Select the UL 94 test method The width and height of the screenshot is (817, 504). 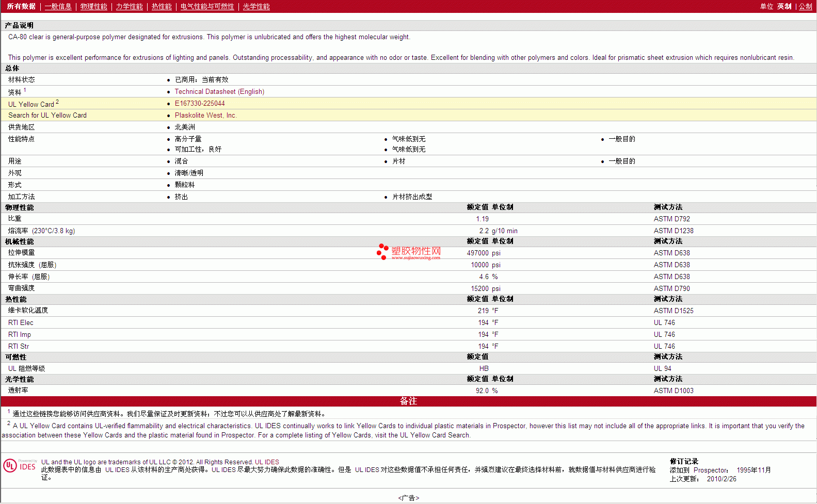coord(662,368)
